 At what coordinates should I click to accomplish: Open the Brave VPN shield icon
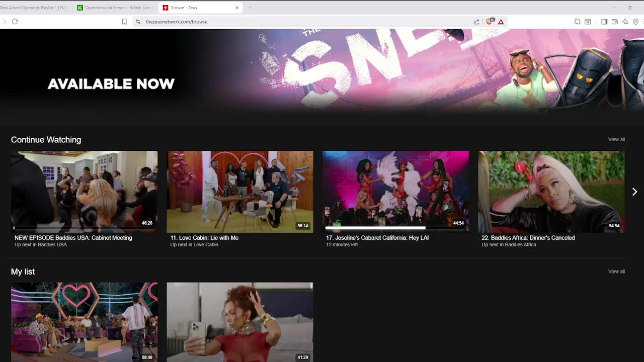[635, 22]
